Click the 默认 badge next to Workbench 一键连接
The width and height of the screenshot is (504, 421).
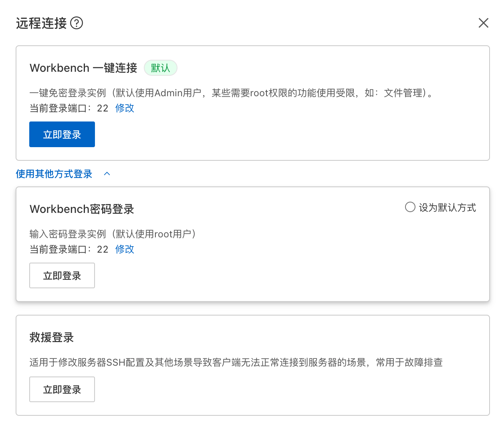coord(160,68)
